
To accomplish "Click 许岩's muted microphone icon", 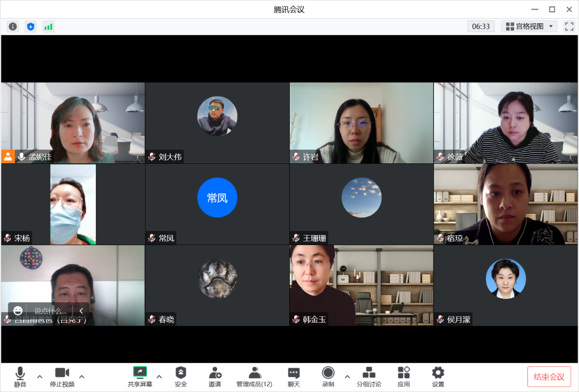I will tap(296, 157).
